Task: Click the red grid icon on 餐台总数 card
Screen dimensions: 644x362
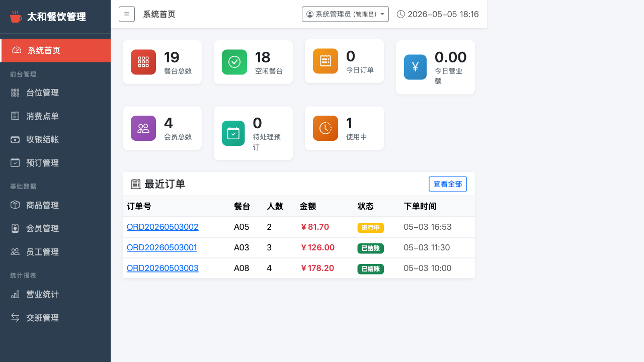Action: tap(143, 62)
